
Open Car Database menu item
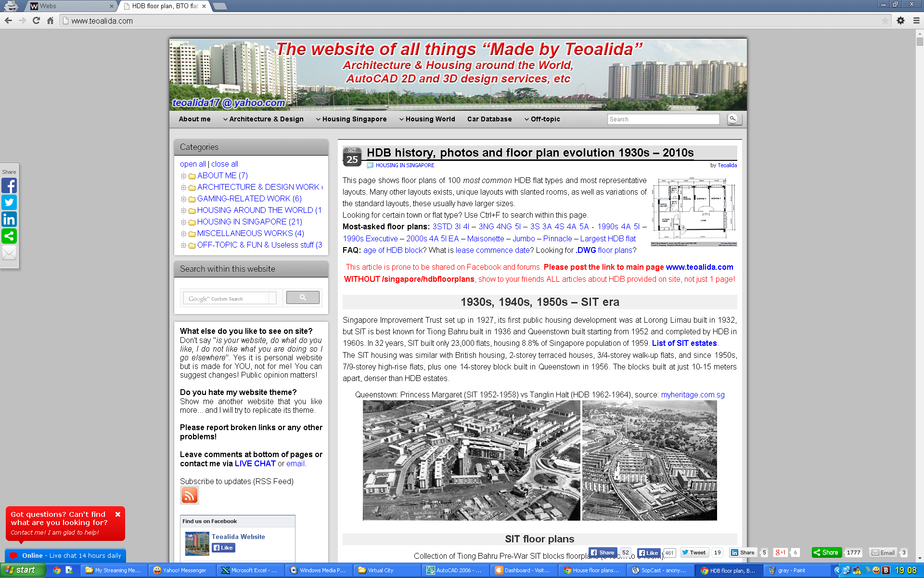click(489, 119)
